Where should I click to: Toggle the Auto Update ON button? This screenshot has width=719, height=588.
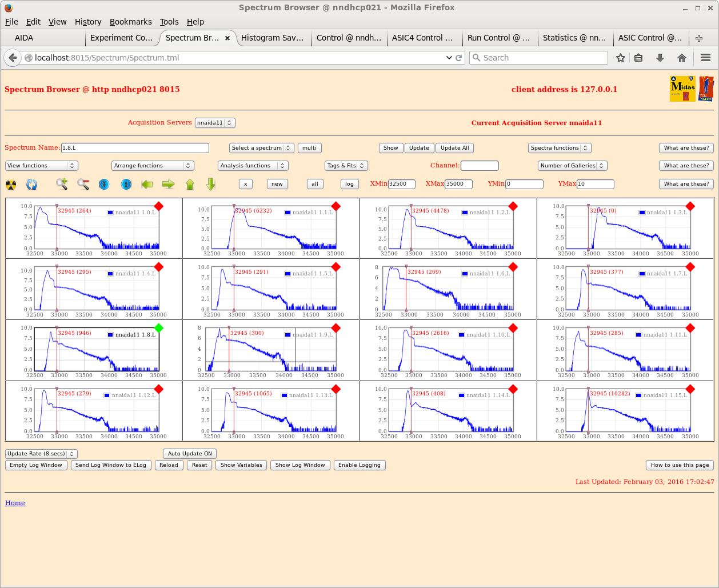(x=190, y=454)
